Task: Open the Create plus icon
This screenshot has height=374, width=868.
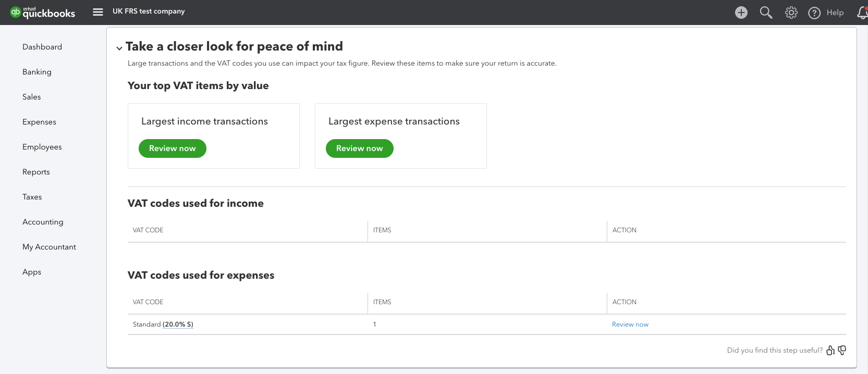Action: (x=741, y=13)
